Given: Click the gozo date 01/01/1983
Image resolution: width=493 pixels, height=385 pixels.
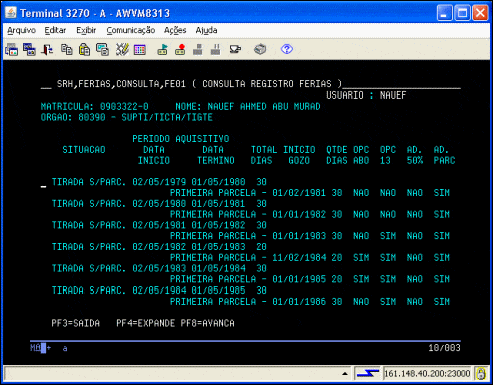Looking at the screenshot, I should [299, 236].
